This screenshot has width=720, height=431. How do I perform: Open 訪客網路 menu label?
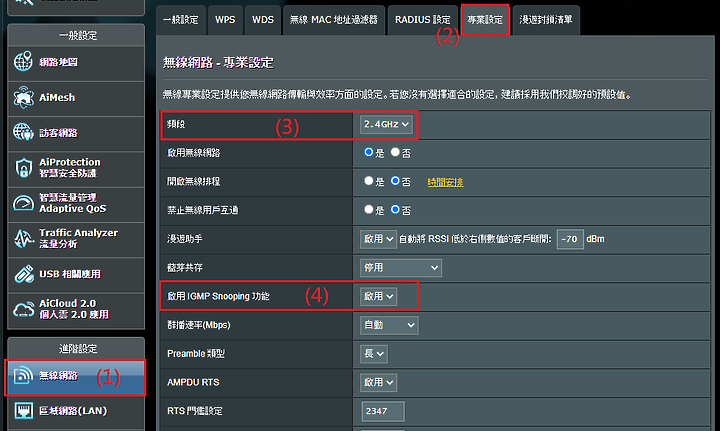pos(58,133)
